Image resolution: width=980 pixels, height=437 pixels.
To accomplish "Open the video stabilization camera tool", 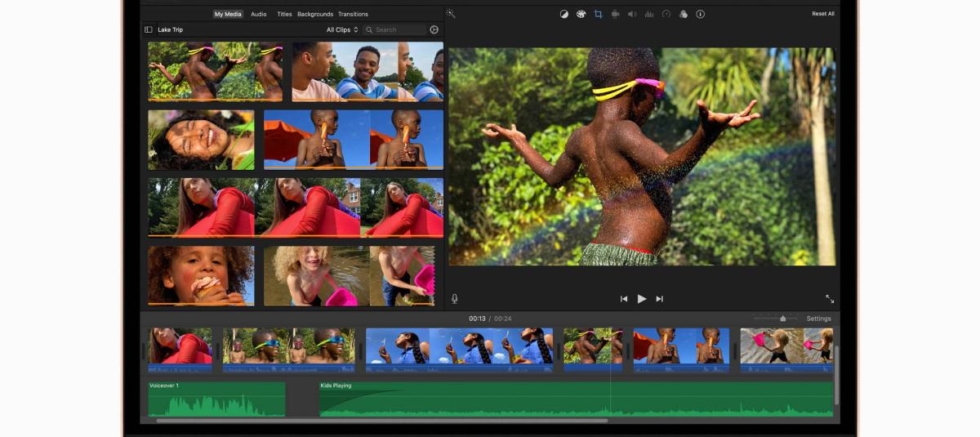I will [616, 14].
